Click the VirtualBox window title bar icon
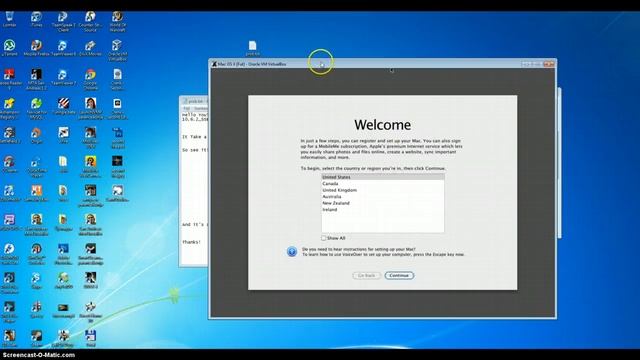The width and height of the screenshot is (640, 360). (214, 64)
